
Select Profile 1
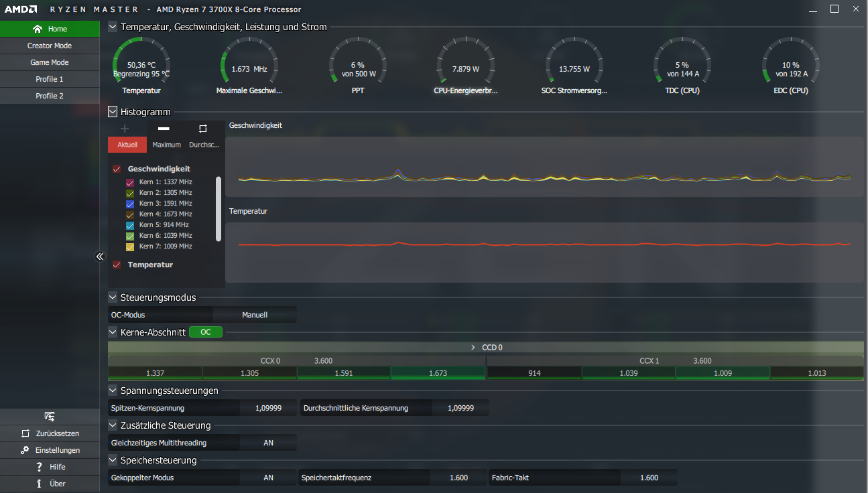50,79
